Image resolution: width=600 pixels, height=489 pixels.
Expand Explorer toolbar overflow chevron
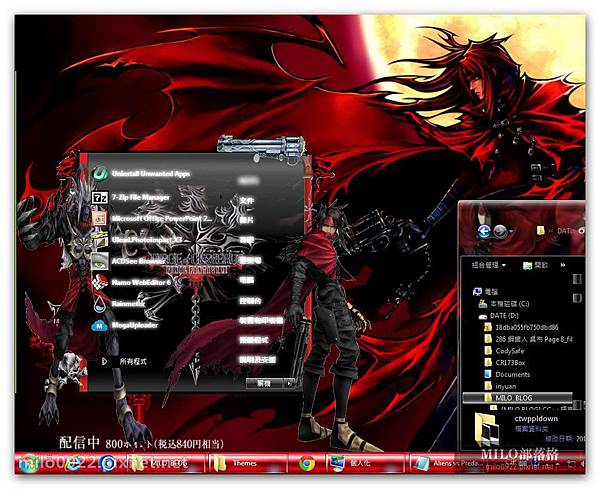pyautogui.click(x=563, y=265)
